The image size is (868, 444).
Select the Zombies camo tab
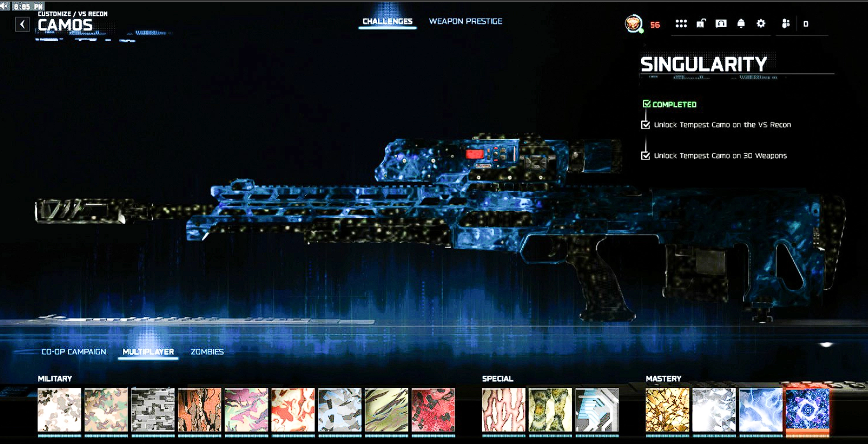(207, 352)
